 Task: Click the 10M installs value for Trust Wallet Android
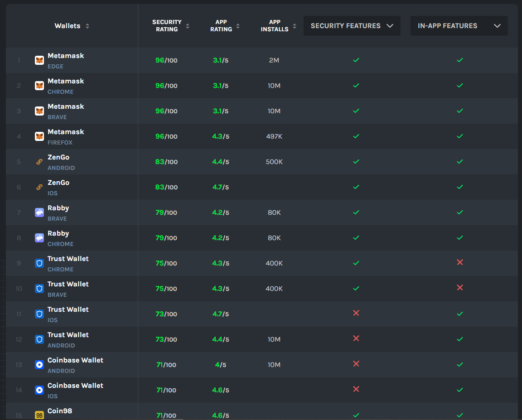(274, 339)
